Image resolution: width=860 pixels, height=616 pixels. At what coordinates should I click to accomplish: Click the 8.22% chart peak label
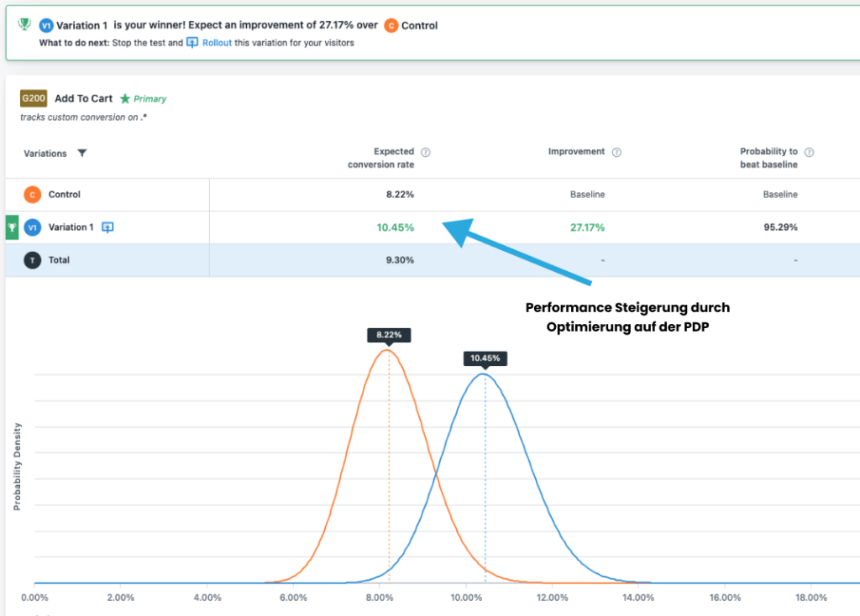pos(389,334)
